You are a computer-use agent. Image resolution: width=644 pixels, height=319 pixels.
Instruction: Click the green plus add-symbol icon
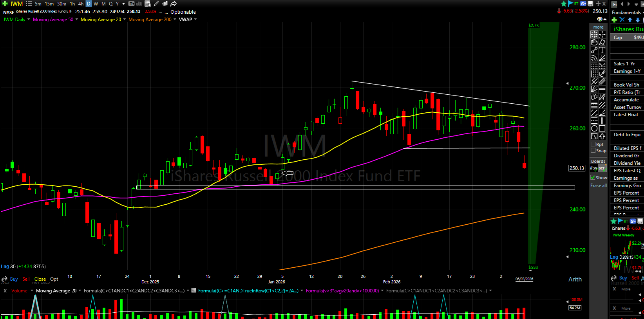pos(5,4)
